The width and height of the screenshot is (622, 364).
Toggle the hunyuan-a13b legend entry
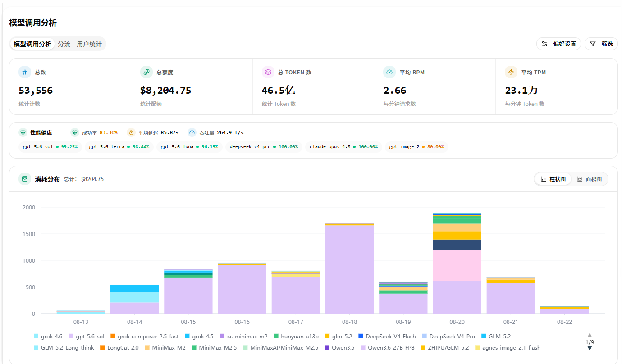[x=296, y=336]
